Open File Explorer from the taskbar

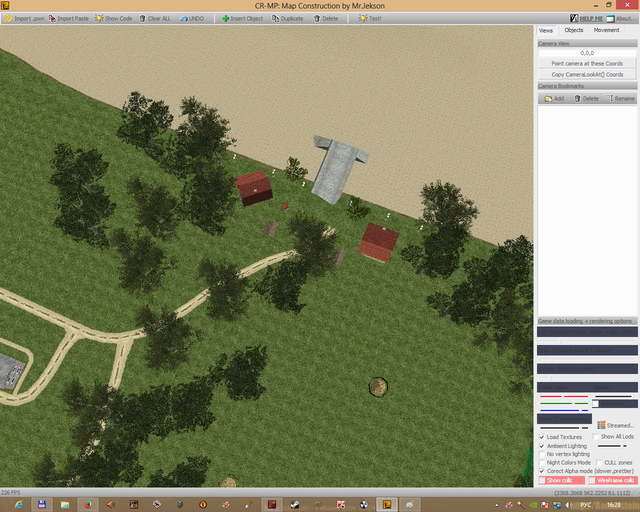click(x=64, y=505)
